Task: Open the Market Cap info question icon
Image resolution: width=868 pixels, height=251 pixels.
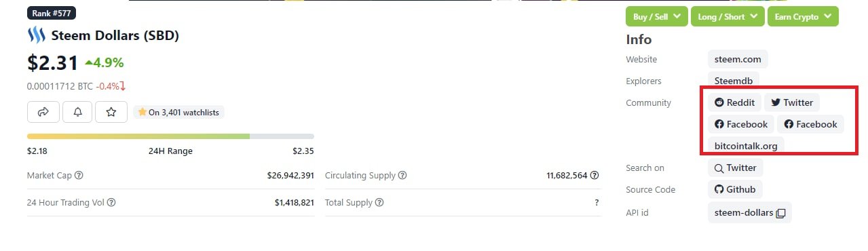Action: [x=79, y=175]
